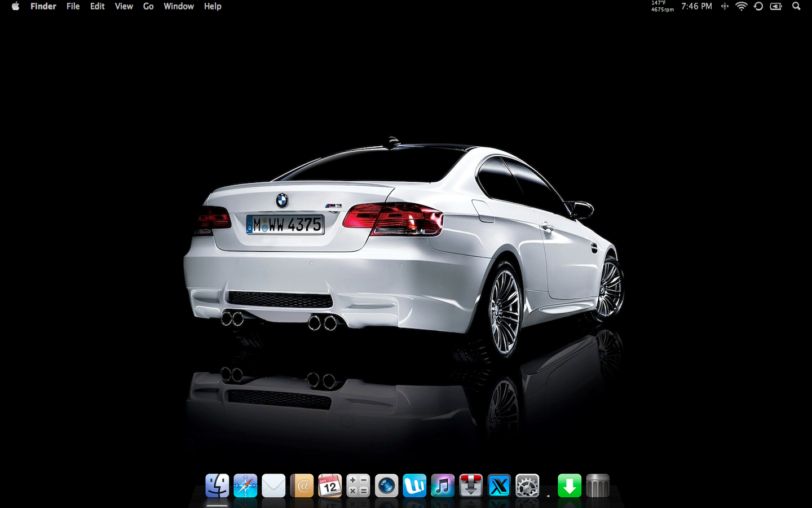Open the Mail app in dock
Screen dimensions: 812x508
point(273,485)
